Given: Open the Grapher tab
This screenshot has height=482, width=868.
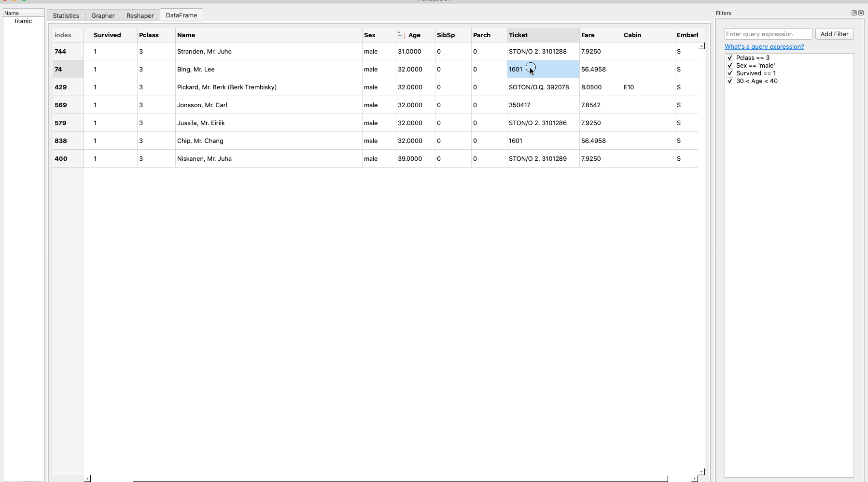Looking at the screenshot, I should (x=103, y=15).
